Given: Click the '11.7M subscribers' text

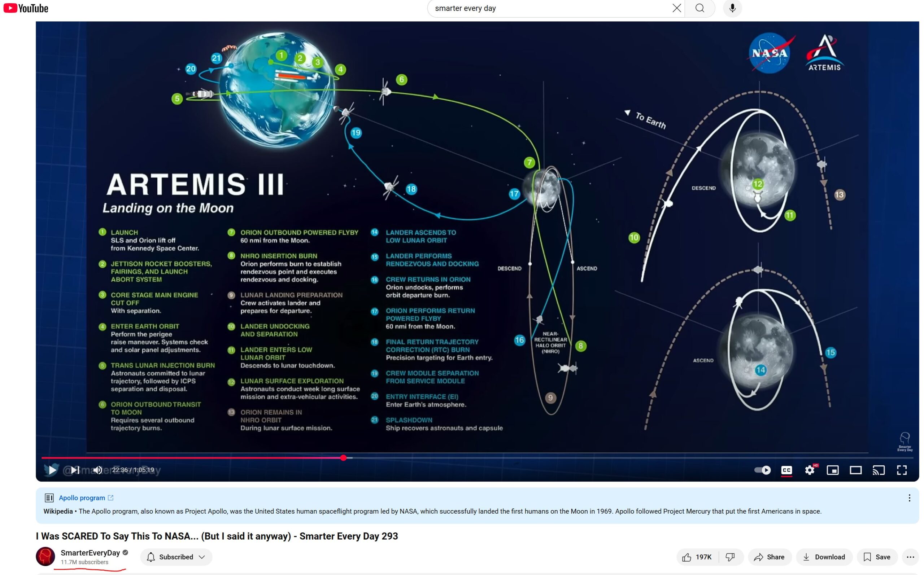Looking at the screenshot, I should coord(84,562).
